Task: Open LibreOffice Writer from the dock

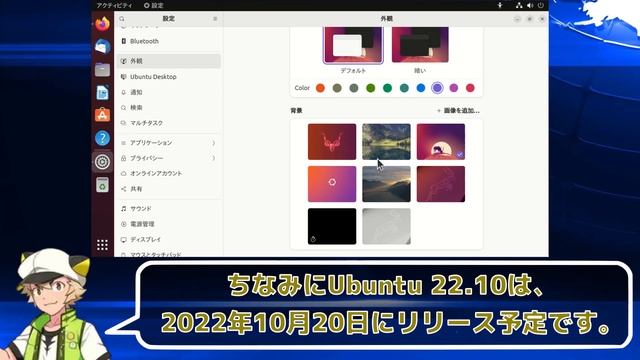Action: click(102, 93)
